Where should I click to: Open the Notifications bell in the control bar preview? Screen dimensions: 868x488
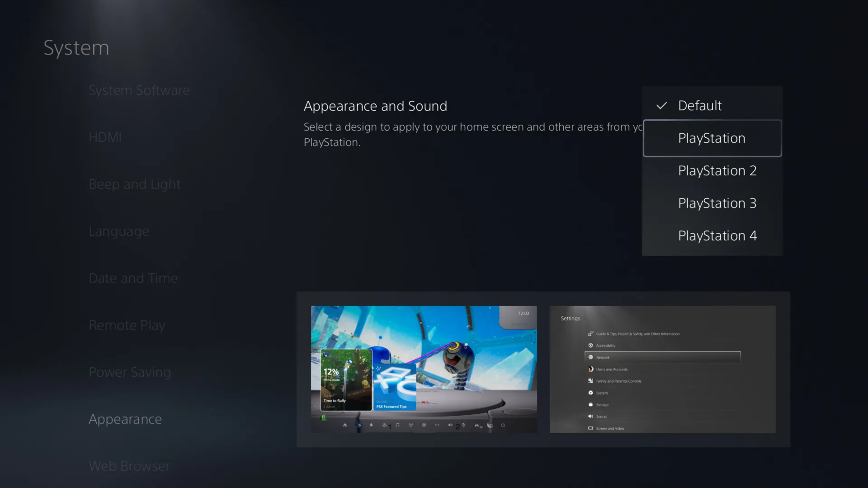371,425
